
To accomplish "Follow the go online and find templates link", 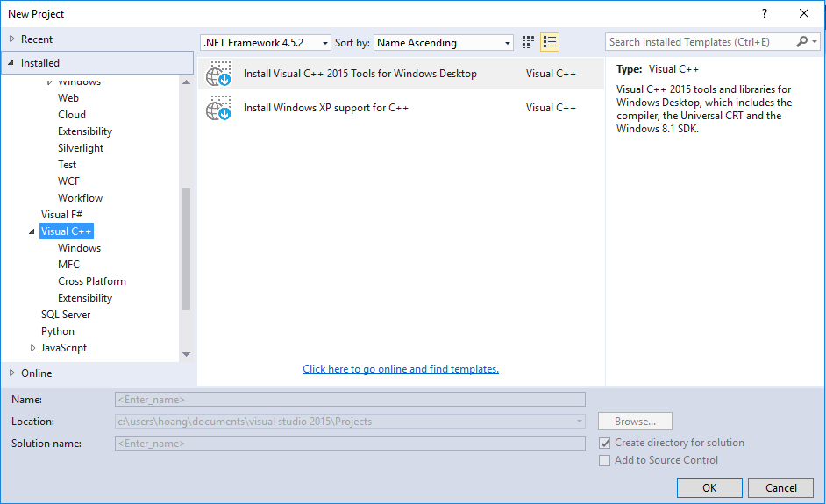I will 401,369.
